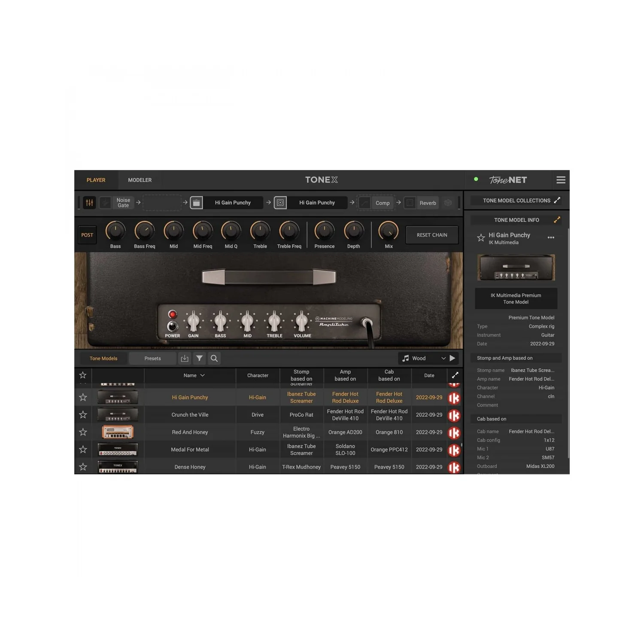Click the Red And Honey amp thumbnail
Screen dimensions: 644x644
pos(118,432)
